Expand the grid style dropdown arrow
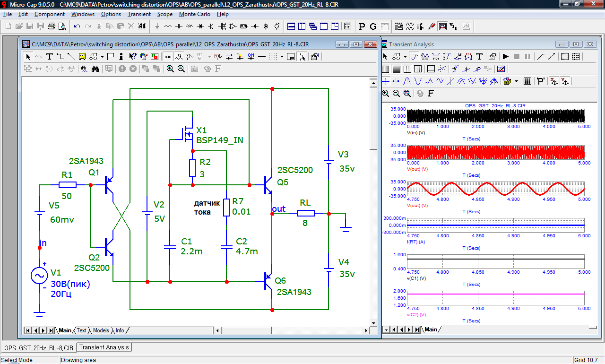The image size is (605, 364). coord(282,57)
